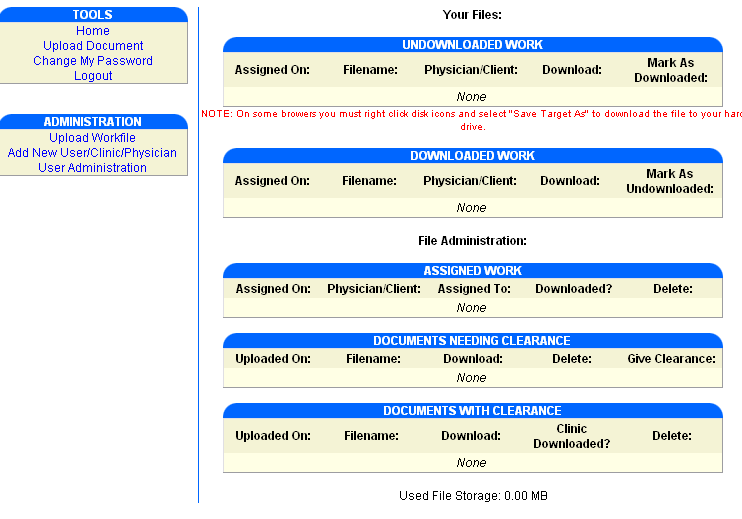742x519 pixels.
Task: Click 'None' row in Assigned Work
Action: 472,308
